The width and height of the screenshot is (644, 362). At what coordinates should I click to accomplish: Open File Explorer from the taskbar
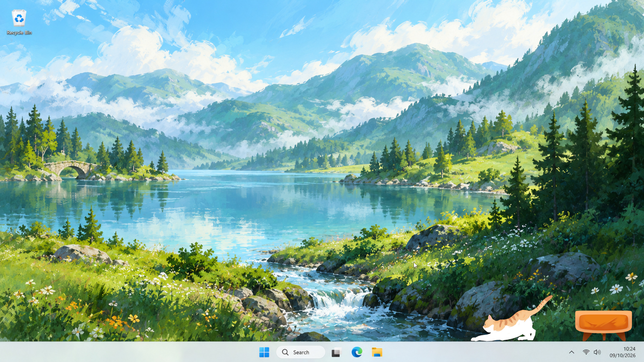coord(377,352)
